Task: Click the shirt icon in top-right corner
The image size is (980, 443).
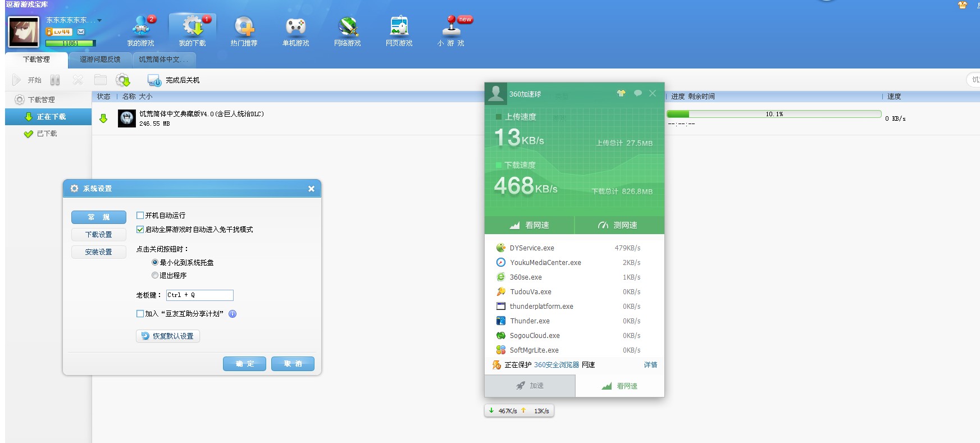Action: 963,5
